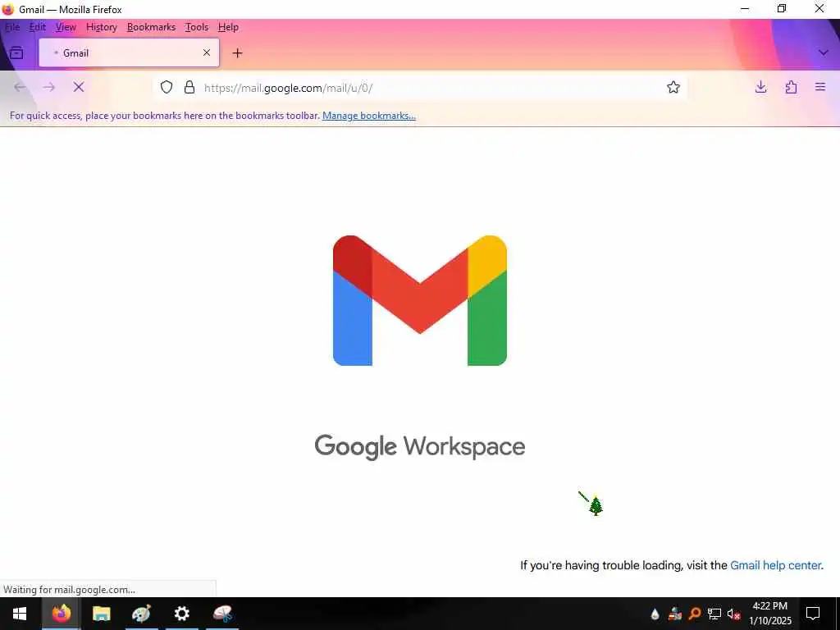Open the Snipping Tool taskbar icon

click(x=222, y=614)
